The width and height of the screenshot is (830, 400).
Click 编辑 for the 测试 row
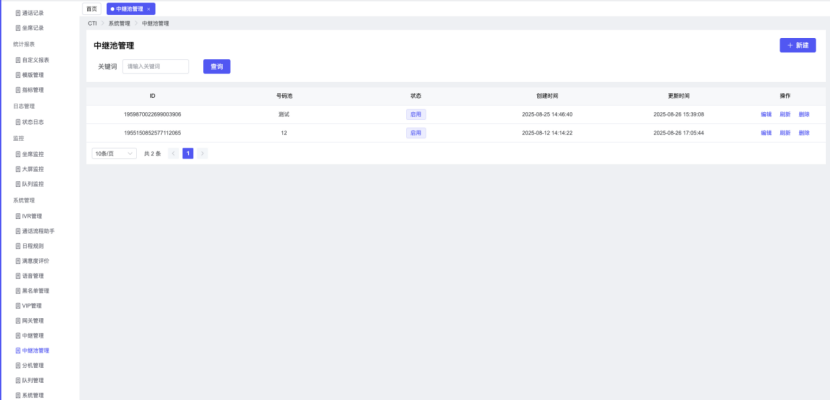766,115
